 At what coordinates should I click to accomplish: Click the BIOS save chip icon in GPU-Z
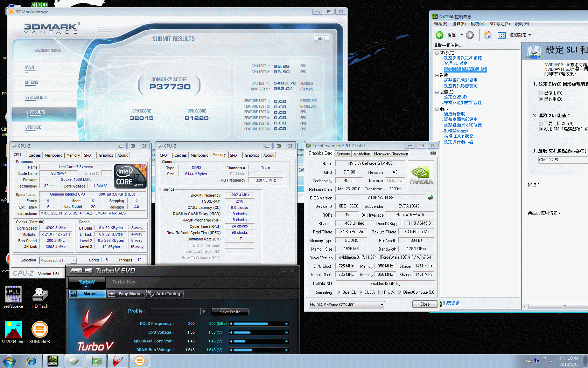[x=430, y=197]
